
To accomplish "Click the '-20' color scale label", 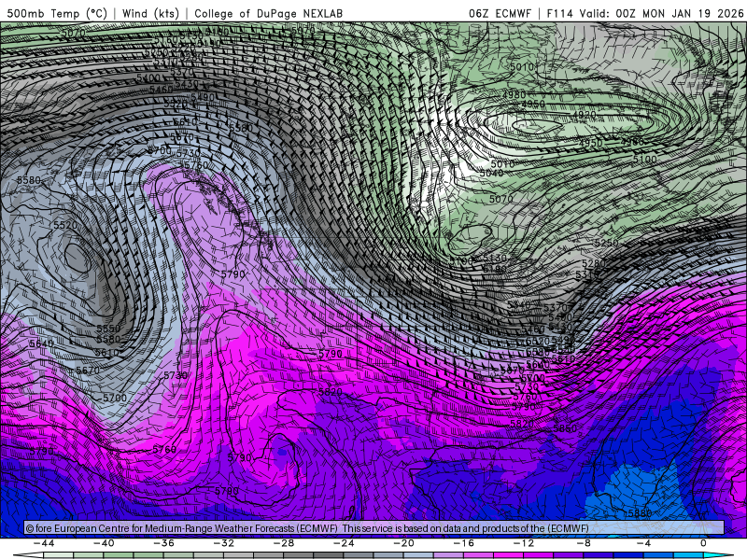I will tap(403, 543).
